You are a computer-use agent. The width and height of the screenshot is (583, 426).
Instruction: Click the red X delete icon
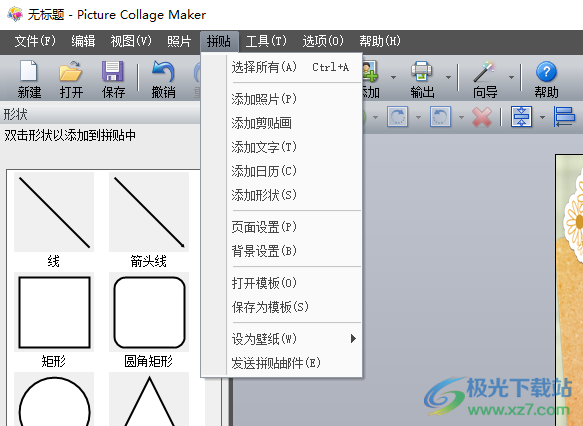pos(482,117)
